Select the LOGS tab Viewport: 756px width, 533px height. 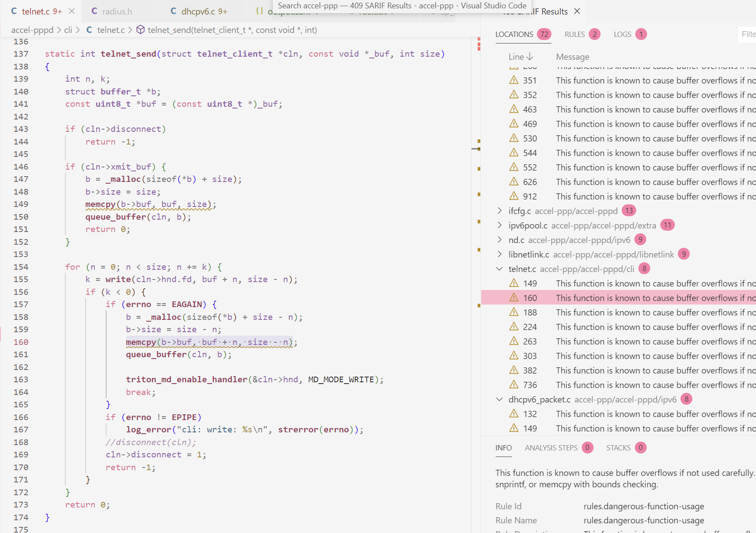(x=630, y=34)
